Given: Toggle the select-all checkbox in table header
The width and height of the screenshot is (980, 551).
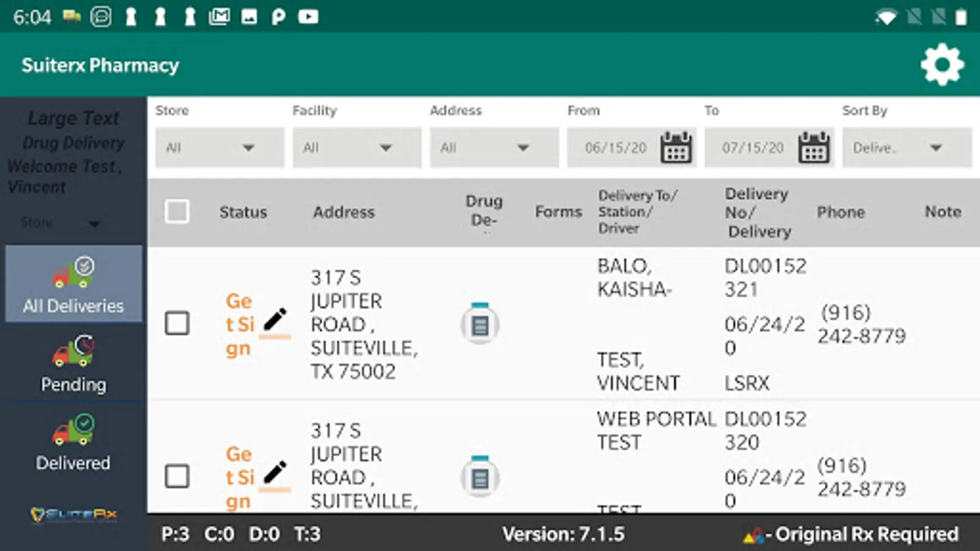Looking at the screenshot, I should (177, 212).
